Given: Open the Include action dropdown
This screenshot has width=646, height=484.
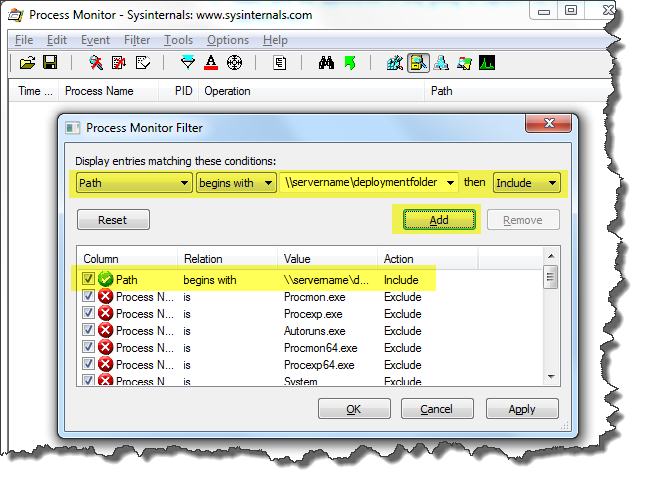Looking at the screenshot, I should click(x=527, y=183).
